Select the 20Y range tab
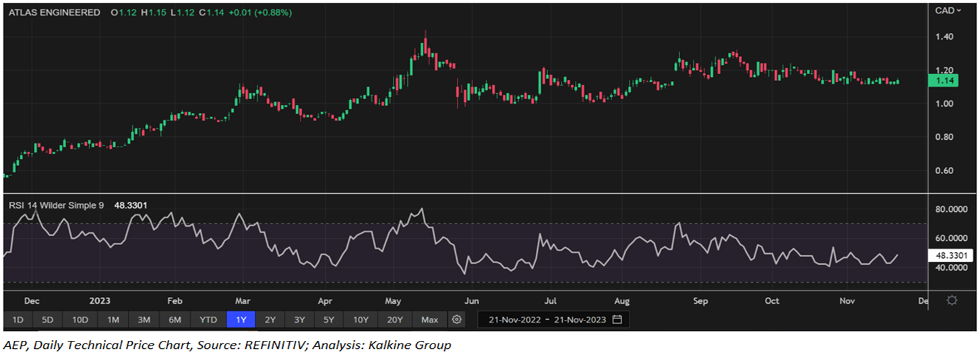 [x=396, y=319]
